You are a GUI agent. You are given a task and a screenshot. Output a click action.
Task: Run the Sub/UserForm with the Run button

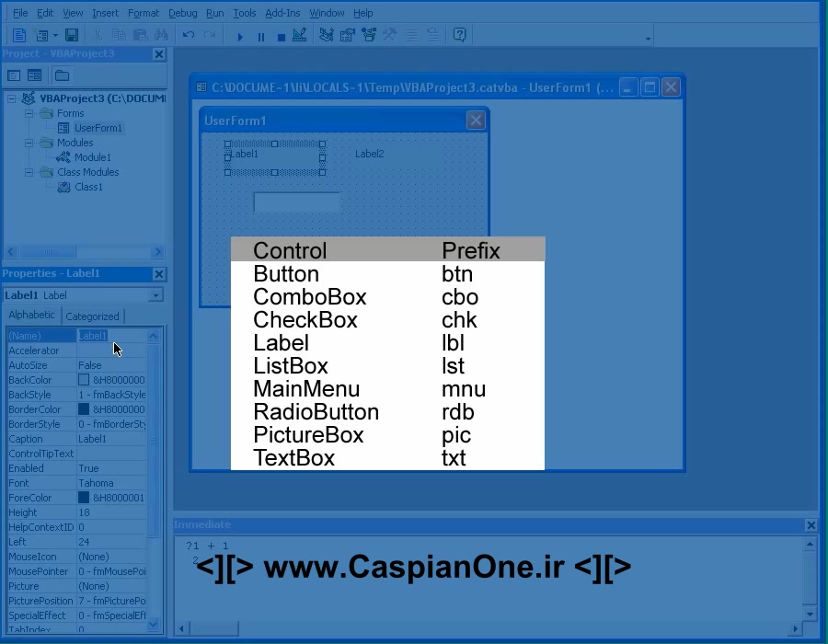pyautogui.click(x=238, y=34)
